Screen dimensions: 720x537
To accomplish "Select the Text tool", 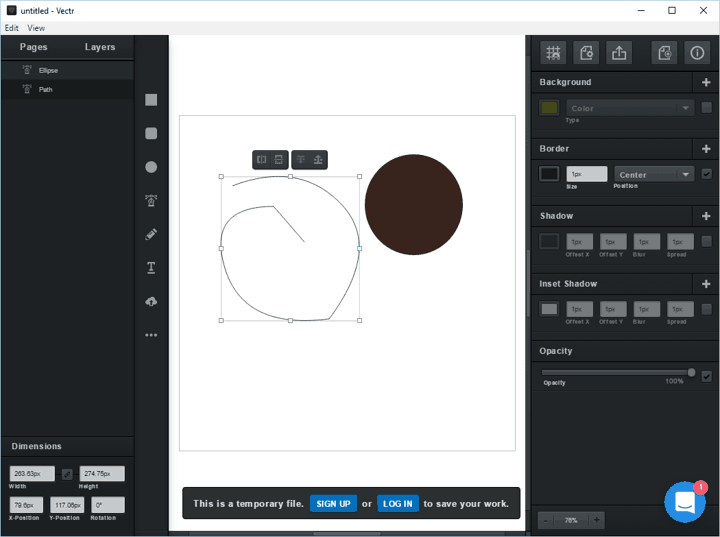I will click(151, 267).
